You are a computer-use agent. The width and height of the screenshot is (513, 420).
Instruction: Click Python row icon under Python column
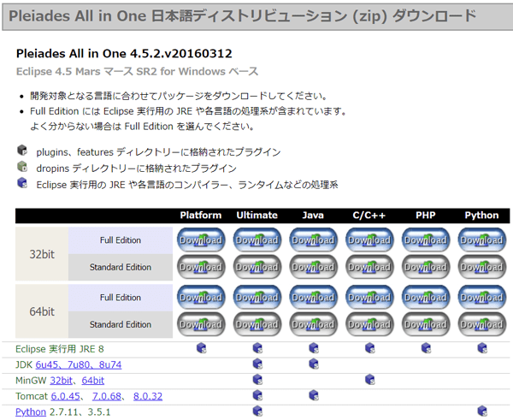coord(482,411)
